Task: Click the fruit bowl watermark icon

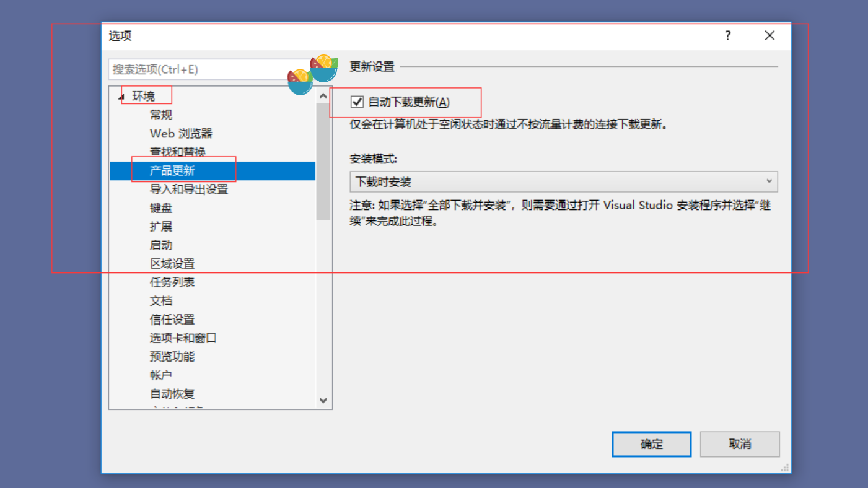Action: pos(313,75)
